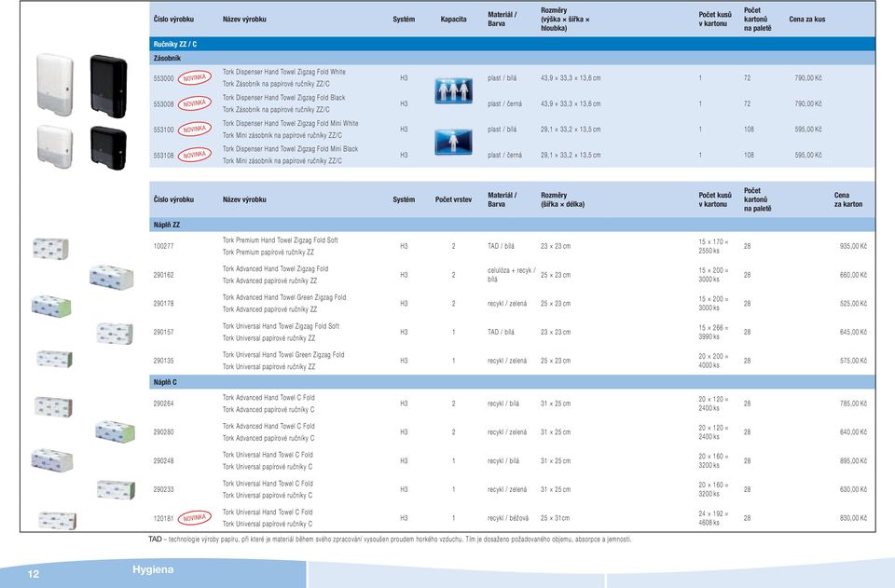Click the 'Náplň ZZ' section header
This screenshot has width=895, height=588.
tap(512, 225)
